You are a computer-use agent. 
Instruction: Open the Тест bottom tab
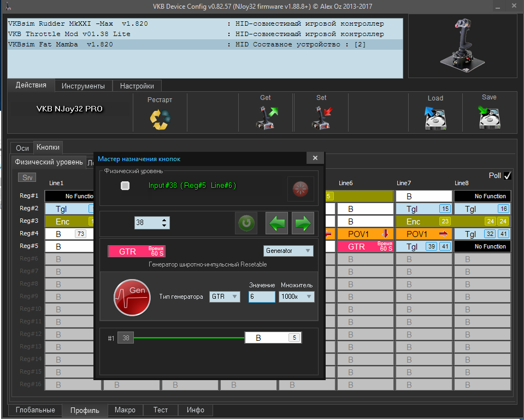tap(161, 410)
